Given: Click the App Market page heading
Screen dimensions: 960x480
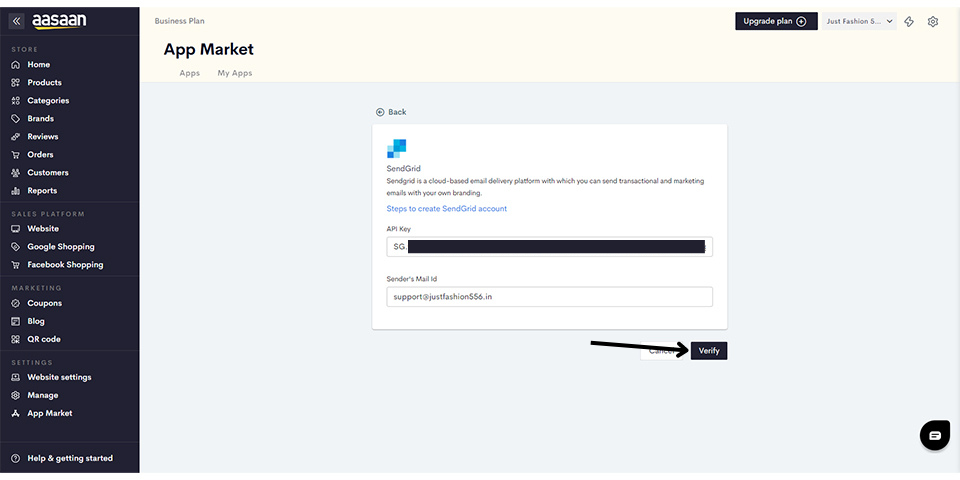Looking at the screenshot, I should [209, 50].
